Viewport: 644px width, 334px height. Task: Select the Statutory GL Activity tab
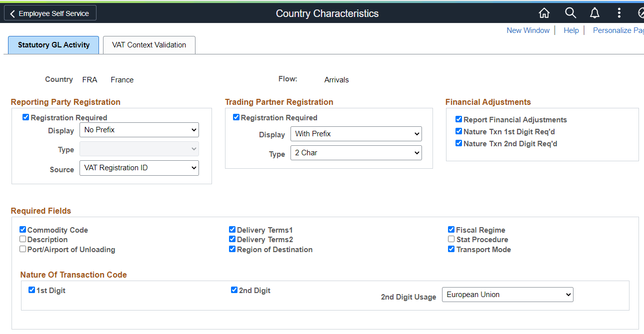pyautogui.click(x=53, y=45)
